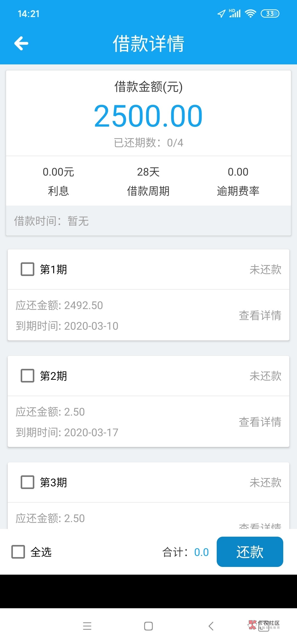Check the 第2期 installment checkbox
The width and height of the screenshot is (297, 644).
pos(28,376)
